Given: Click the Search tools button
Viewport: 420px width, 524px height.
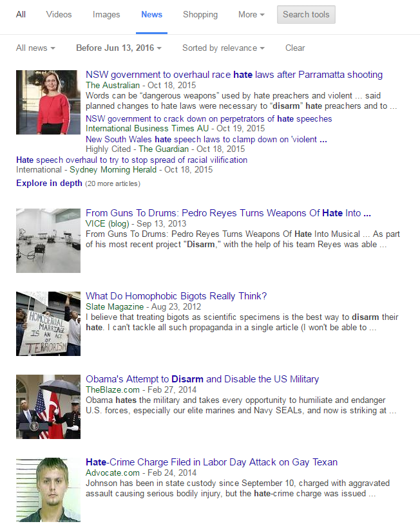Looking at the screenshot, I should tap(306, 14).
